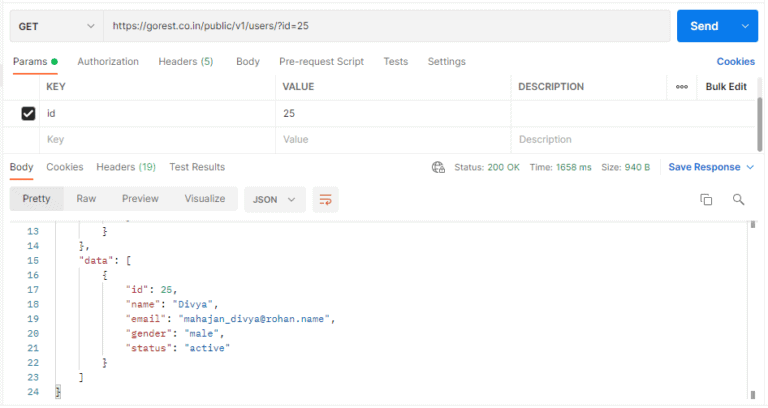Click the Send button
Viewport: 768px width, 408px height.
(704, 26)
